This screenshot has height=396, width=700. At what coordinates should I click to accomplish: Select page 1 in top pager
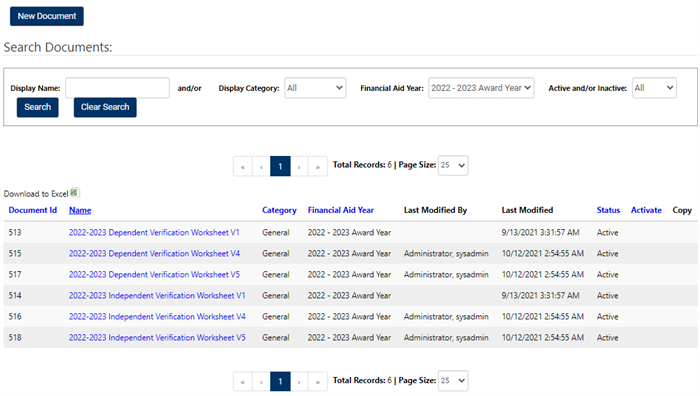(280, 167)
